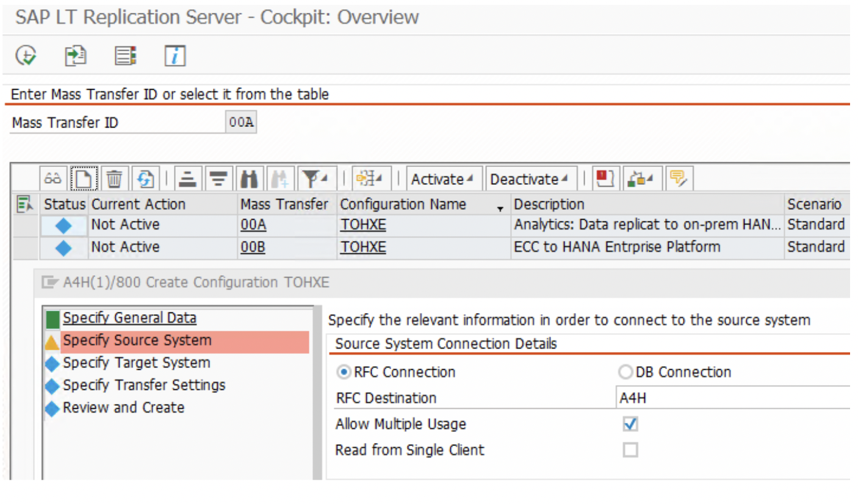Click the Scenario column header

pos(817,204)
